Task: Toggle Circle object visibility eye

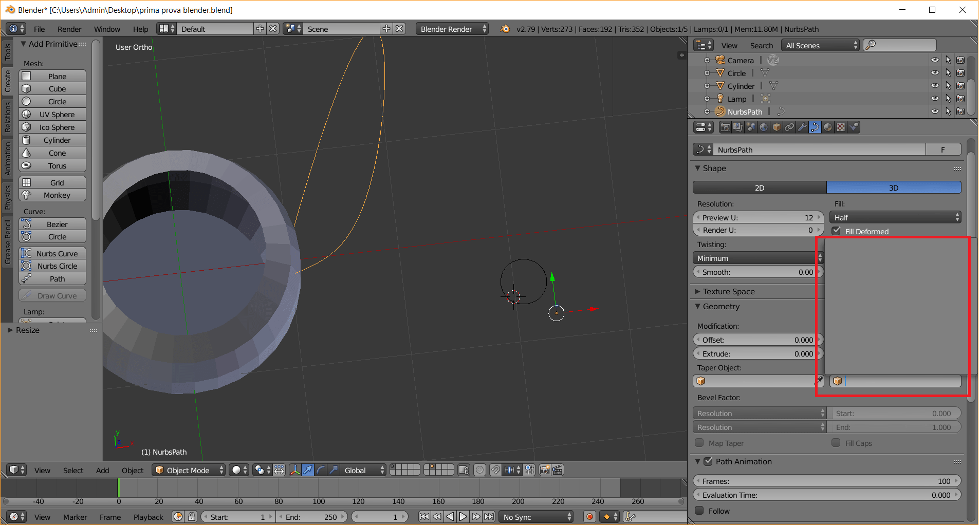Action: pyautogui.click(x=935, y=73)
